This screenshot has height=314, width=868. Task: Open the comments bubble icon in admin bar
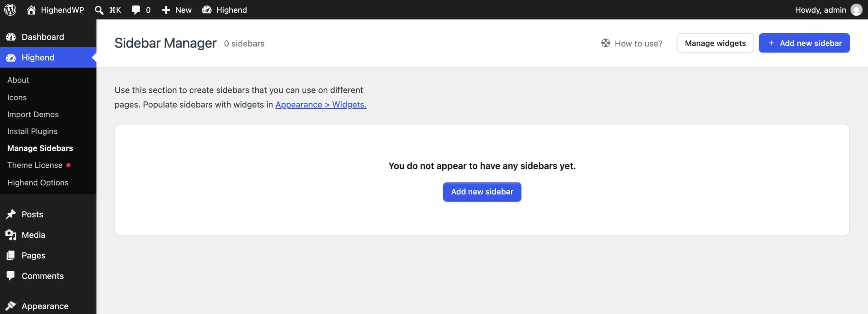pos(136,10)
